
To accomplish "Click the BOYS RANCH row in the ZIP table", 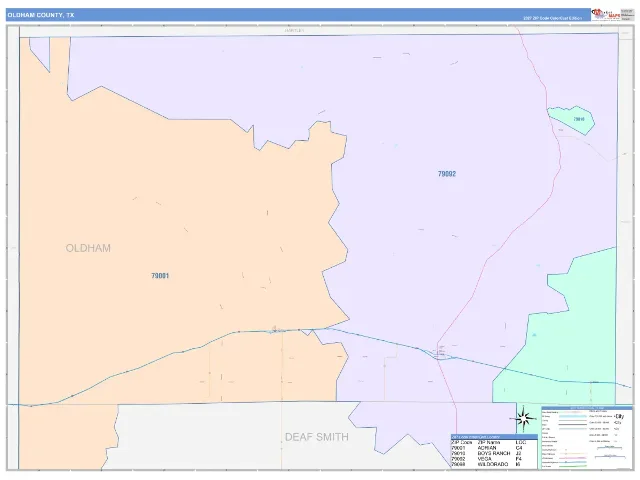I will [489, 453].
